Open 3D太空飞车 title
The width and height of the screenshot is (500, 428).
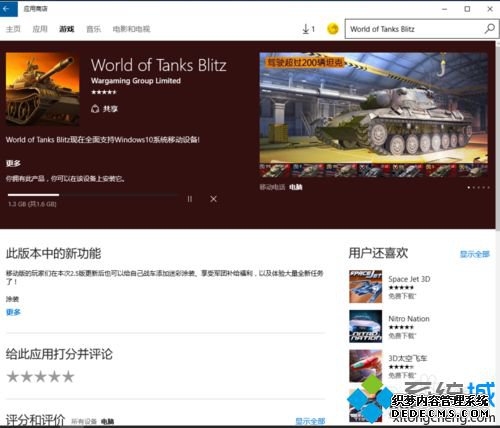[x=407, y=358]
